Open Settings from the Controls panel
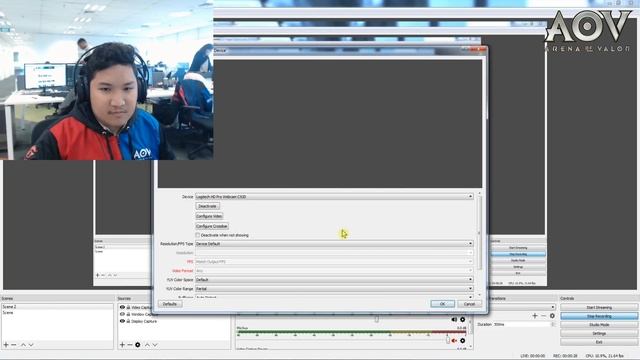 tap(599, 333)
